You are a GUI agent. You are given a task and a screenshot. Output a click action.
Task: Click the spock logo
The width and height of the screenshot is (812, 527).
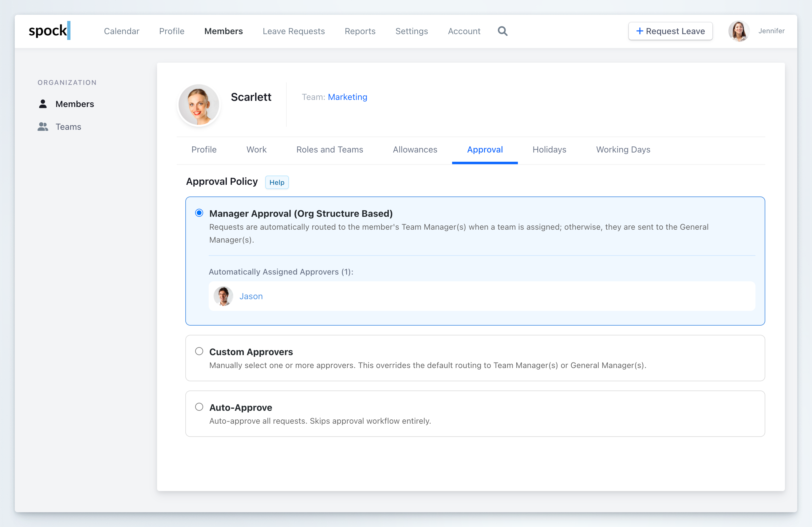[50, 30]
